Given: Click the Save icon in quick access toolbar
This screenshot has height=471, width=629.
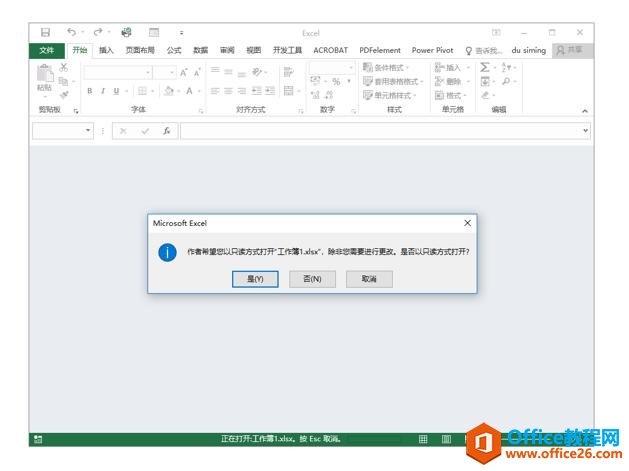Looking at the screenshot, I should 45,32.
